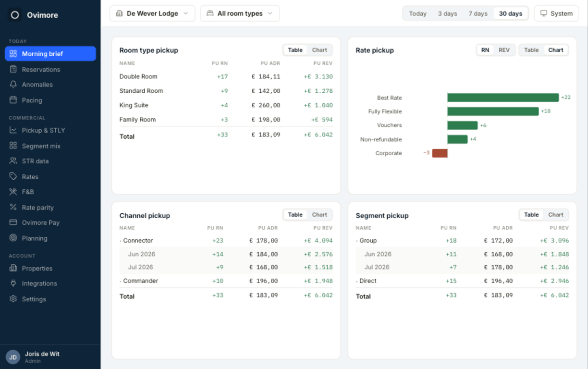Viewport: 588px width, 369px height.
Task: Click the Rates tag icon
Action: tap(13, 176)
